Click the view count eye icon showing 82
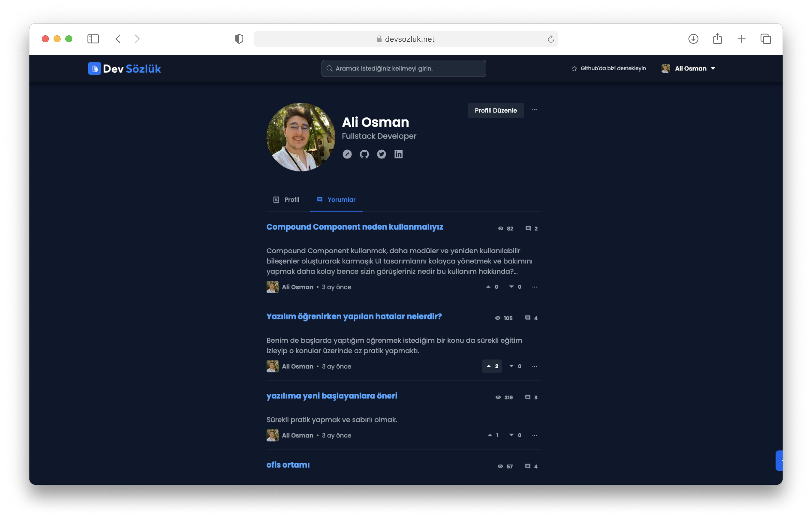 [500, 229]
